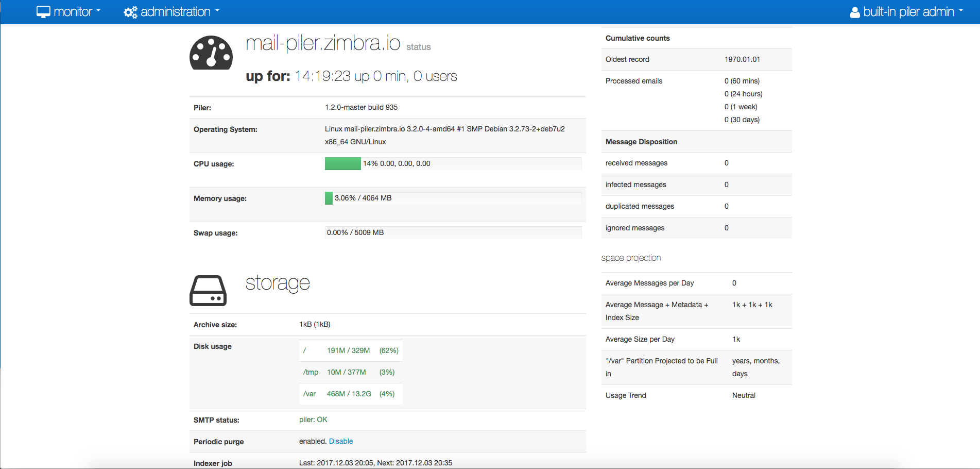Click the 'storage' section heading

278,283
